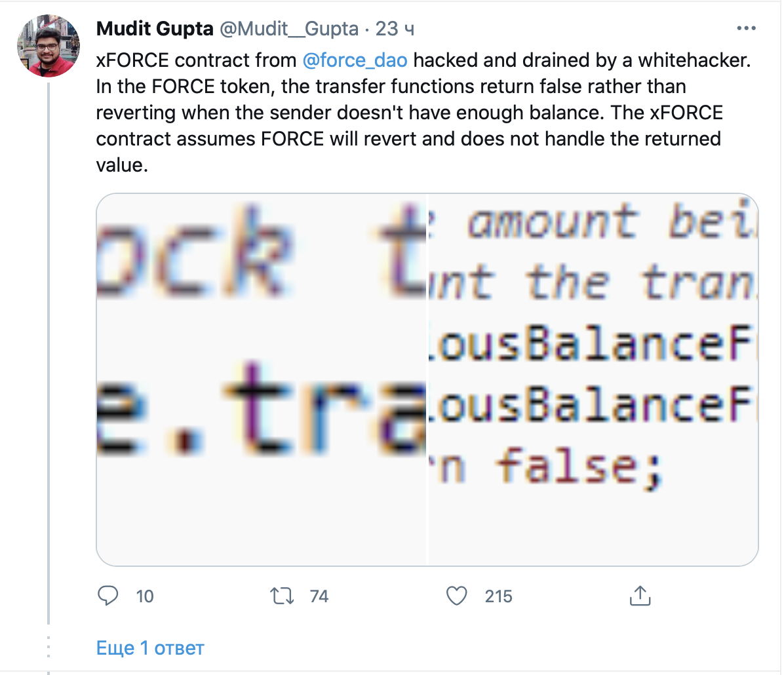This screenshot has height=675, width=784.
Task: Click the tweet's final word 'value.'
Action: [122, 165]
